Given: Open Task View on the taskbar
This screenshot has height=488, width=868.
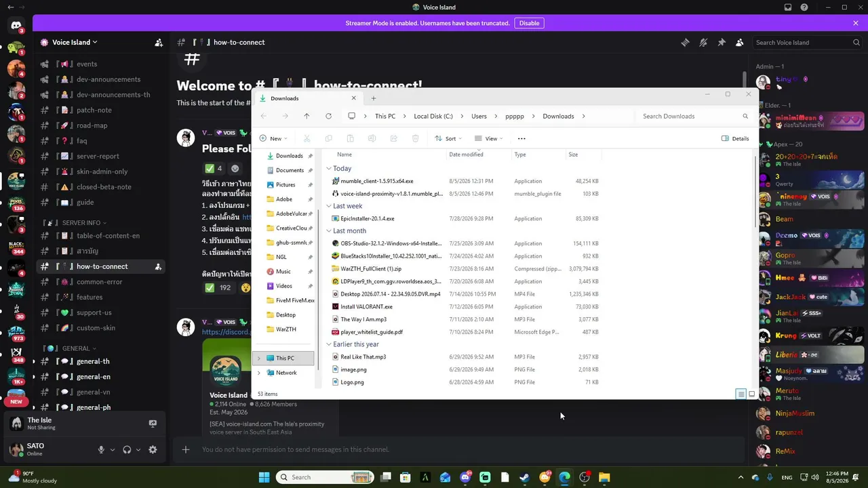Looking at the screenshot, I should pyautogui.click(x=386, y=477).
